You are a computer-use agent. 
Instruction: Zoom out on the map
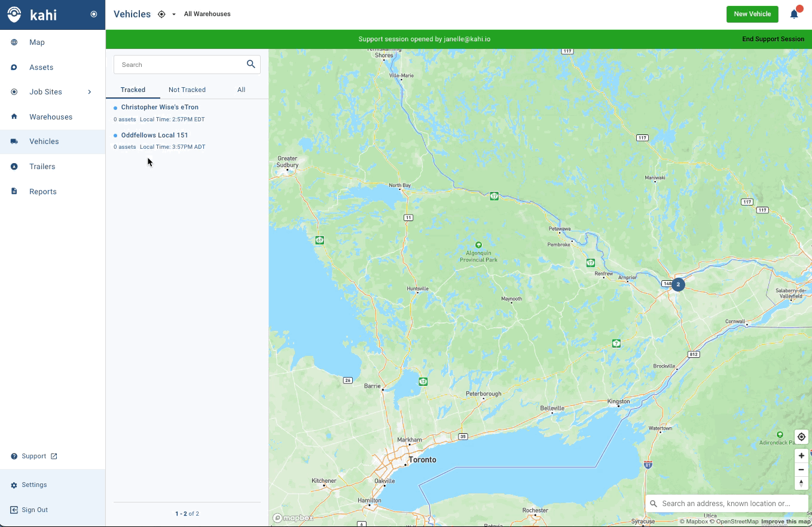click(x=801, y=470)
